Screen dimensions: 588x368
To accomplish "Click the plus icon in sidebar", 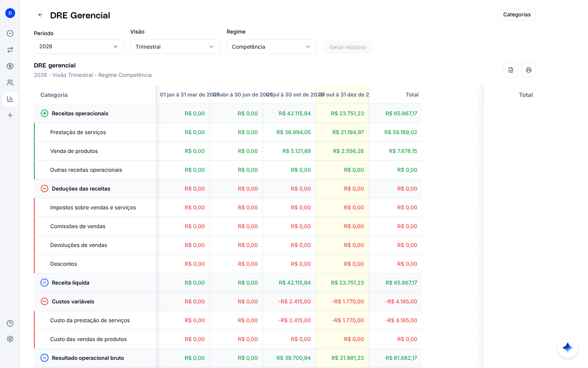I will (x=10, y=115).
